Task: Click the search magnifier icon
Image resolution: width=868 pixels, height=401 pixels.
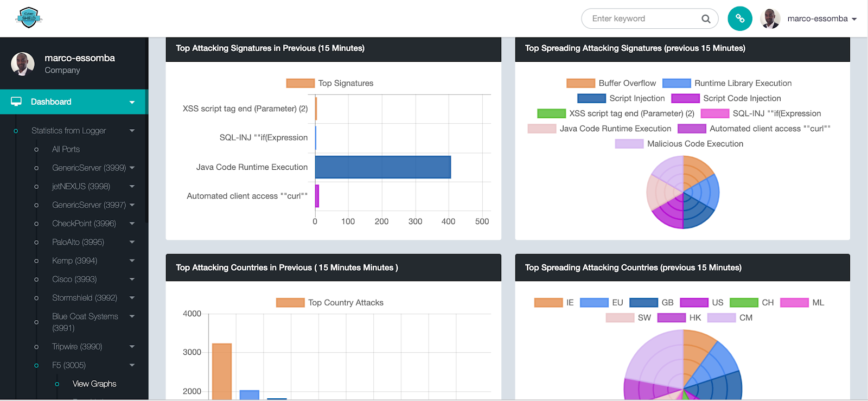Action: click(706, 19)
